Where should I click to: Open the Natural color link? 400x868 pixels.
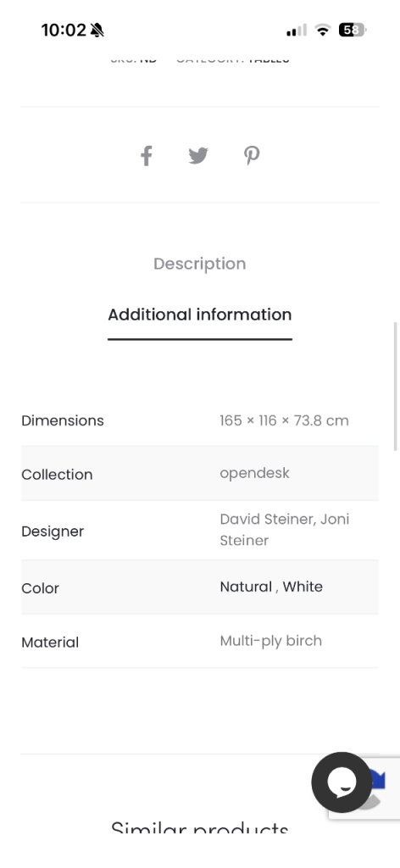pyautogui.click(x=246, y=587)
